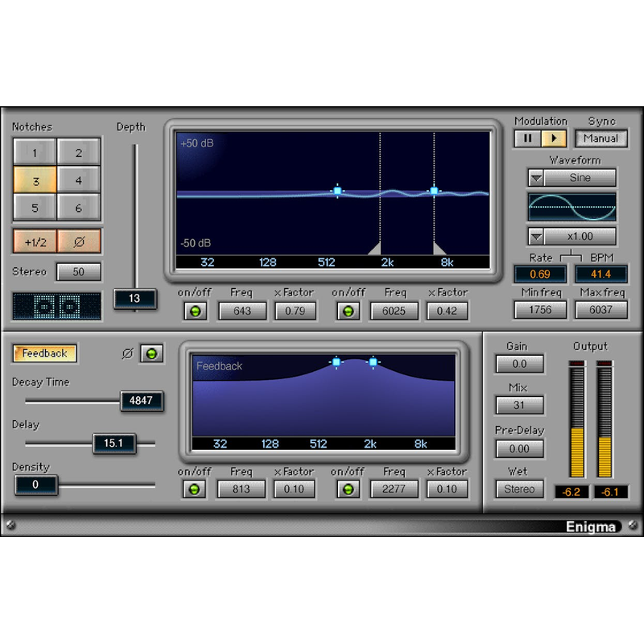Select notch count 3

[x=35, y=180]
